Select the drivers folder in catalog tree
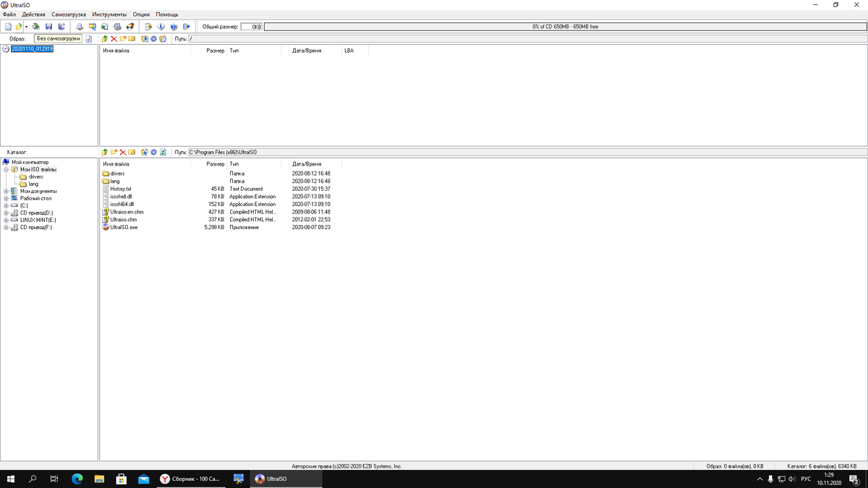 click(x=36, y=176)
